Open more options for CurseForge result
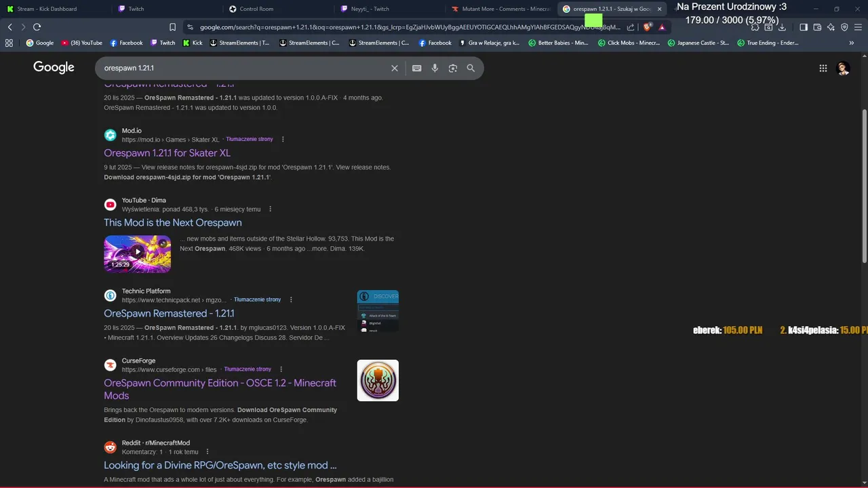Viewport: 868px width, 488px height. point(281,369)
